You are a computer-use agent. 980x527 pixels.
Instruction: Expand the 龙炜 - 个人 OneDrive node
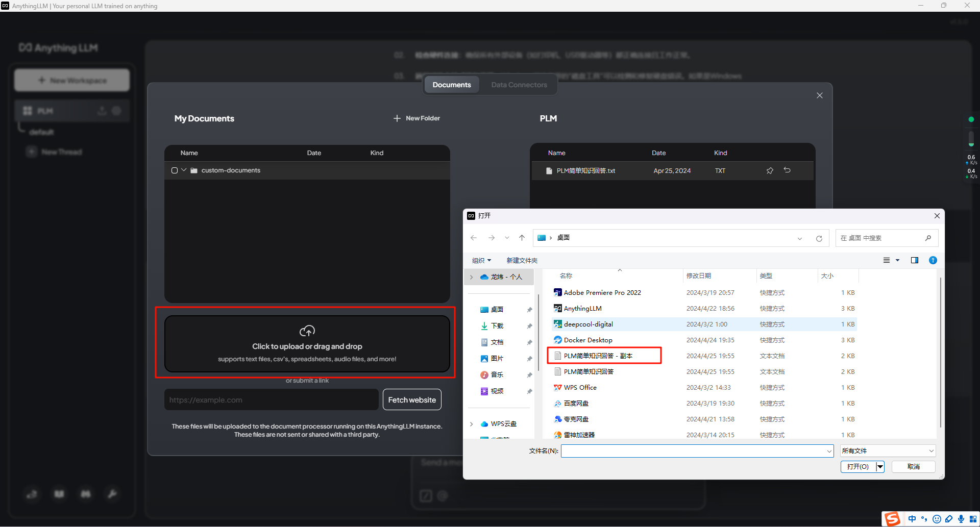(x=471, y=277)
